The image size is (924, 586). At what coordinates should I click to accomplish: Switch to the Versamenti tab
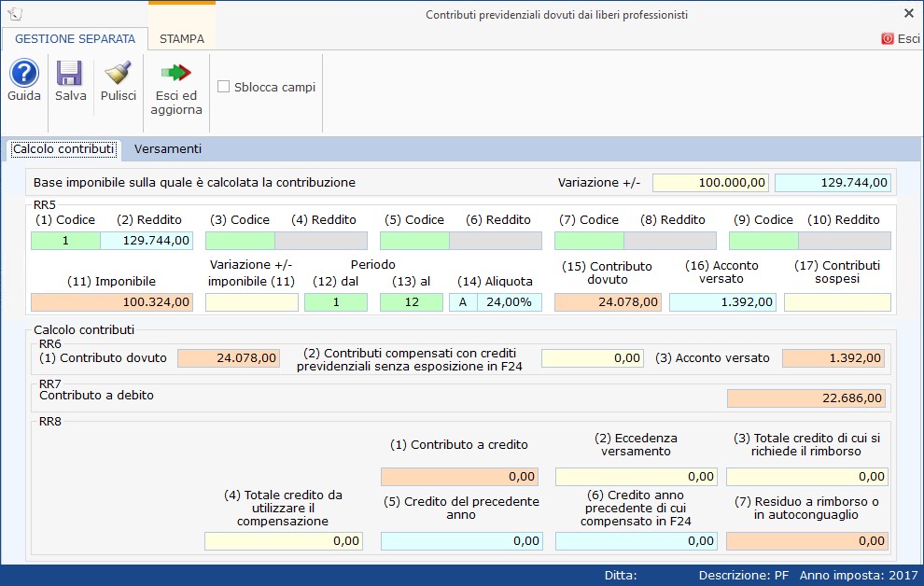point(168,149)
